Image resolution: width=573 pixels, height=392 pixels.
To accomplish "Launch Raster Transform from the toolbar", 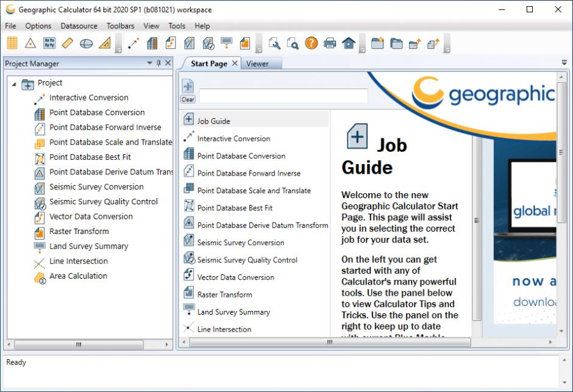I will [x=245, y=43].
